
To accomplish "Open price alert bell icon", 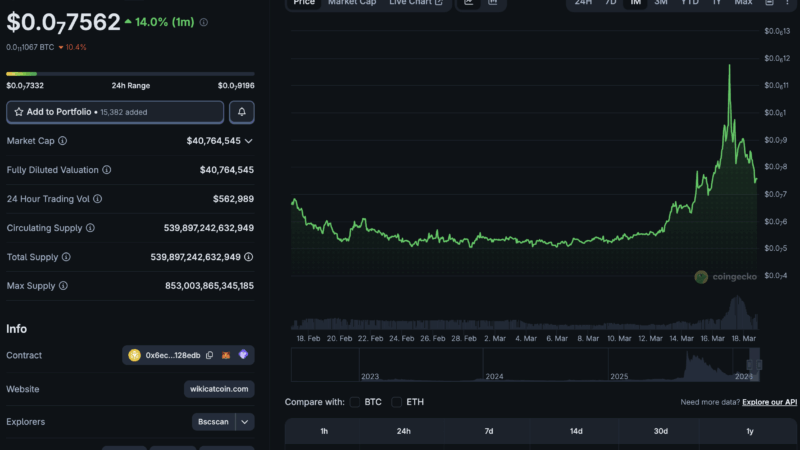I will (x=242, y=112).
